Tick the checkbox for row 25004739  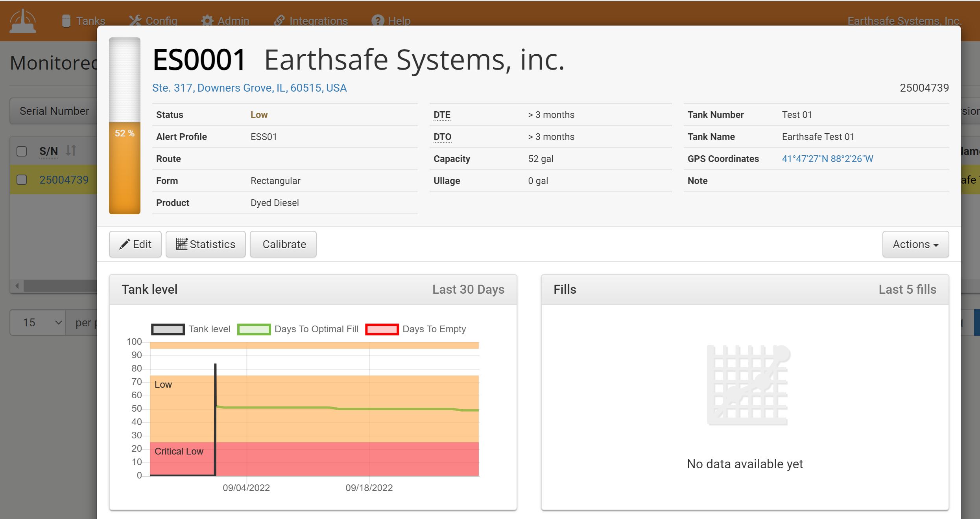[22, 180]
